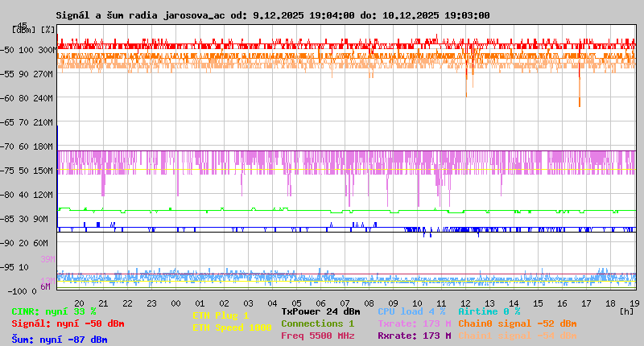Select the yellow ETH Plug 1 legend entry
The width and height of the screenshot is (644, 346).
(x=221, y=315)
